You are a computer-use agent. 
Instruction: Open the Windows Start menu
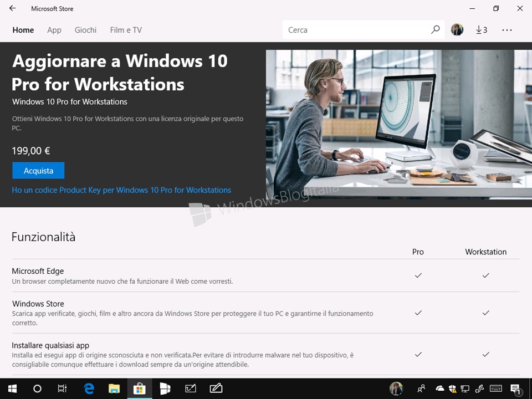click(x=13, y=388)
